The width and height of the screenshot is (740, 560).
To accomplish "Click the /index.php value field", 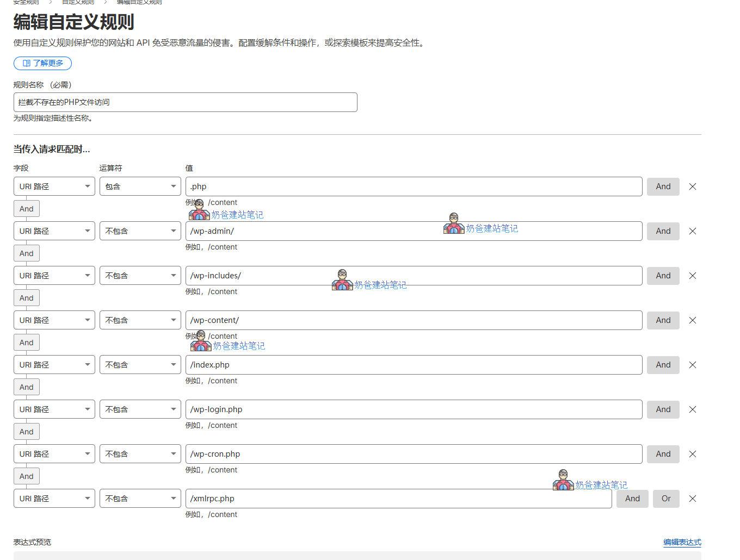I will click(x=414, y=365).
